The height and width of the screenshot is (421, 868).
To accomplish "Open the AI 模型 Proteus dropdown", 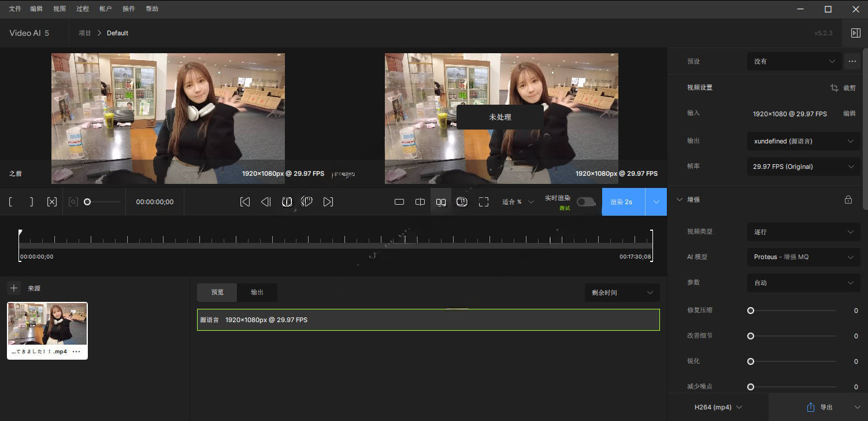I will [x=803, y=257].
